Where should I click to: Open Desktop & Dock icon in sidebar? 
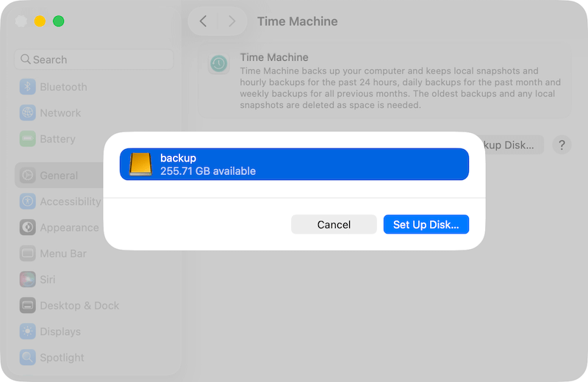[27, 306]
